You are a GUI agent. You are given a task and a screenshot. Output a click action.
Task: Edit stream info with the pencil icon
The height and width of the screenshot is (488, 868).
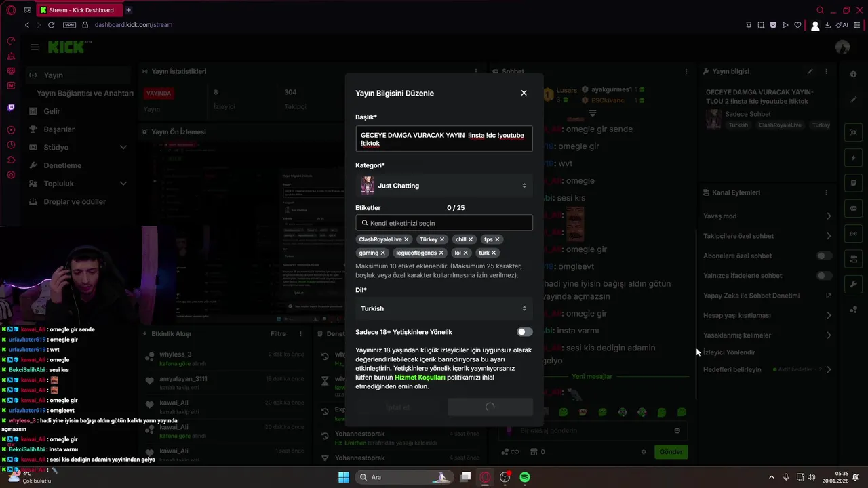click(x=810, y=71)
